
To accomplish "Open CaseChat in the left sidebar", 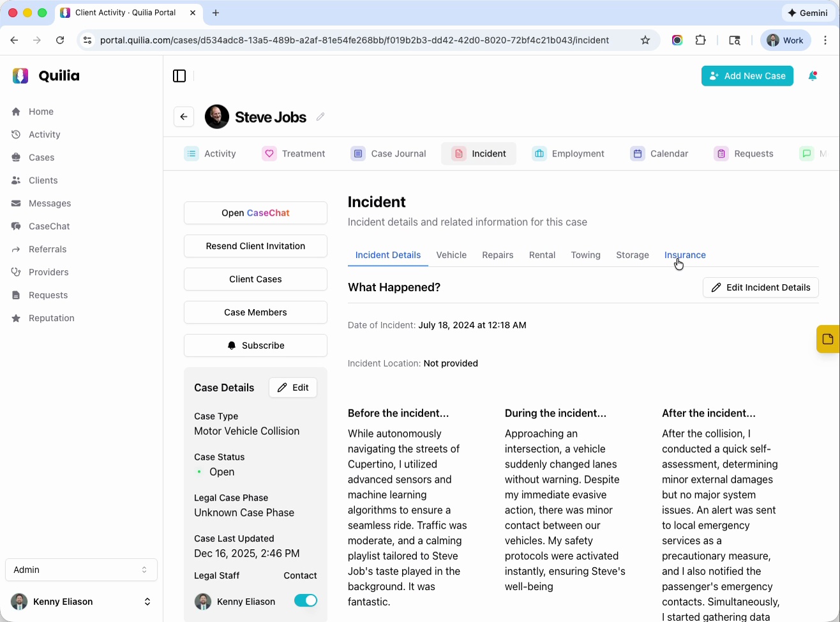I will (x=49, y=226).
